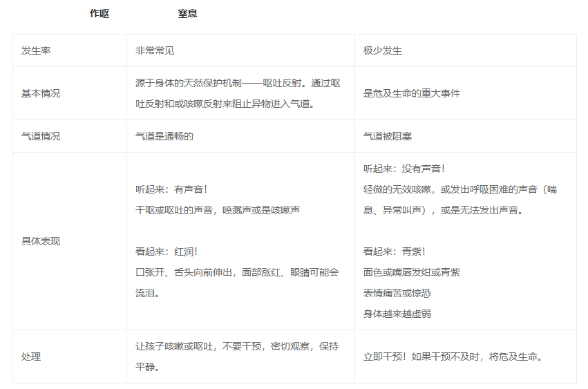Select the 气道情况 row label
Image resolution: width=588 pixels, height=389 pixels.
(x=41, y=136)
